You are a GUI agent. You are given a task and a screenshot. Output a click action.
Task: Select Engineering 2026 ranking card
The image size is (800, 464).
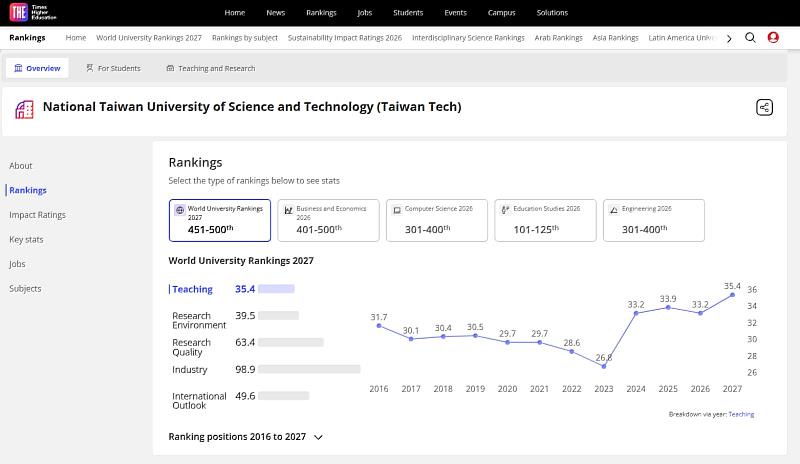pos(654,220)
